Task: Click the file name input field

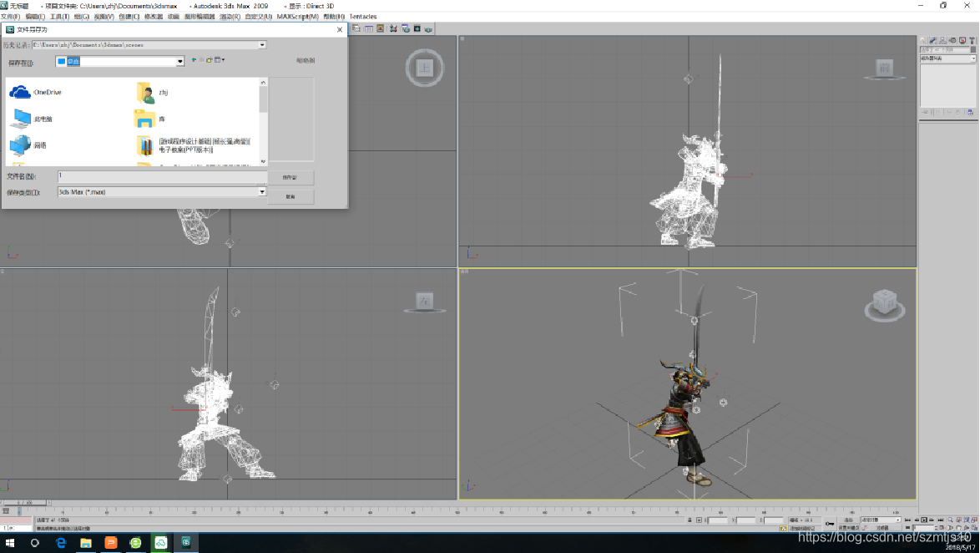Action: coord(162,176)
